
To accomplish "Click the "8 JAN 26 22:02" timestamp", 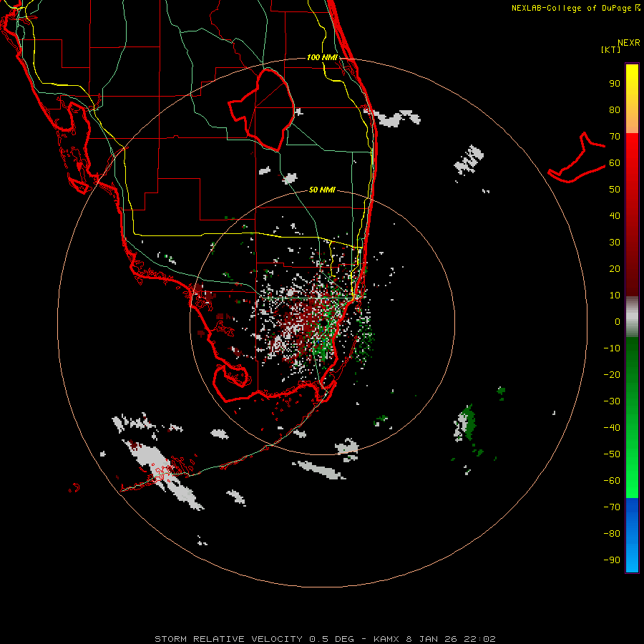I will (x=451, y=639).
